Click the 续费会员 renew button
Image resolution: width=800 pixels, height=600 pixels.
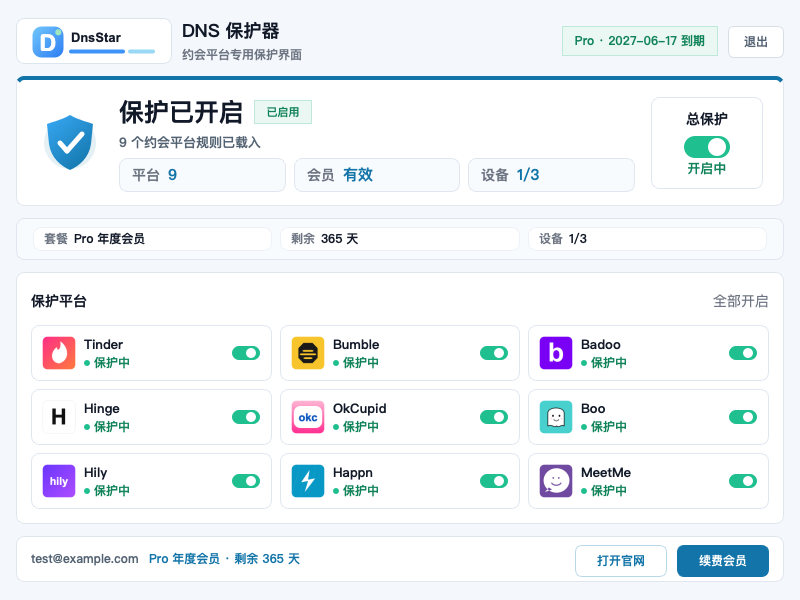[722, 561]
